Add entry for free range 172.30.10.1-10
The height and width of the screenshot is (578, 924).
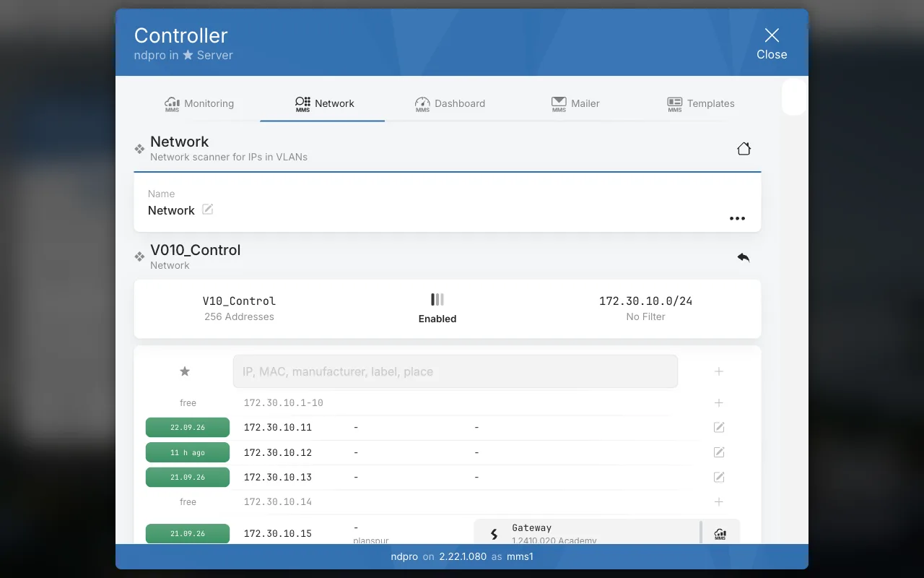[719, 403]
